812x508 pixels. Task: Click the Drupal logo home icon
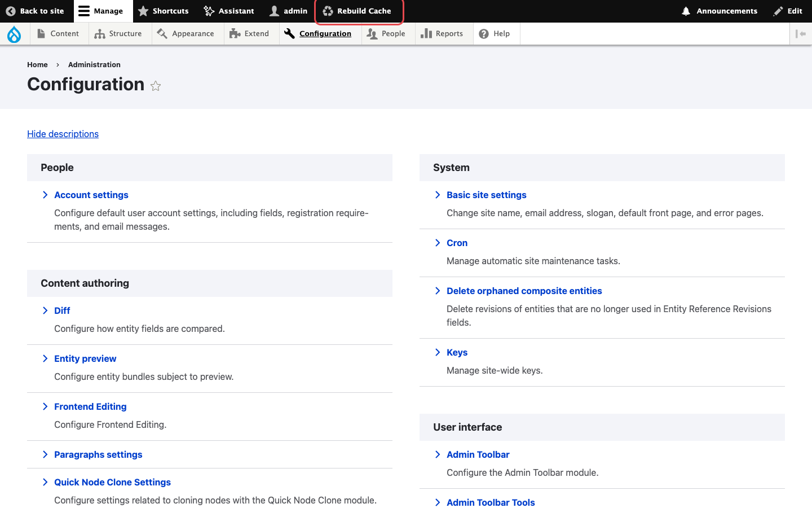point(14,34)
